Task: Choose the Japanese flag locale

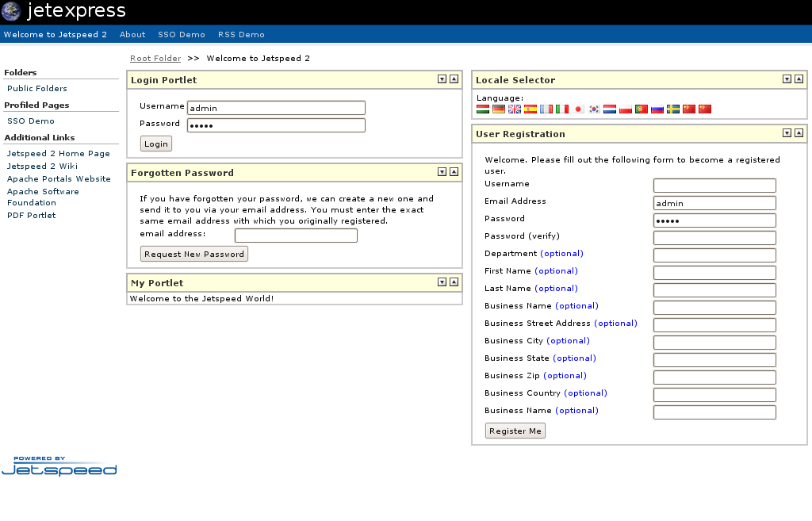Action: click(578, 109)
